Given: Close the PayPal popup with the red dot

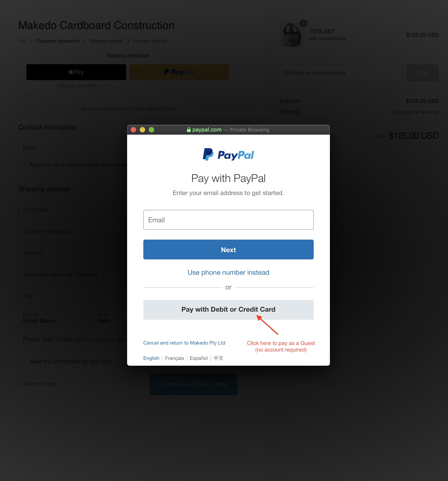Looking at the screenshot, I should tap(133, 130).
